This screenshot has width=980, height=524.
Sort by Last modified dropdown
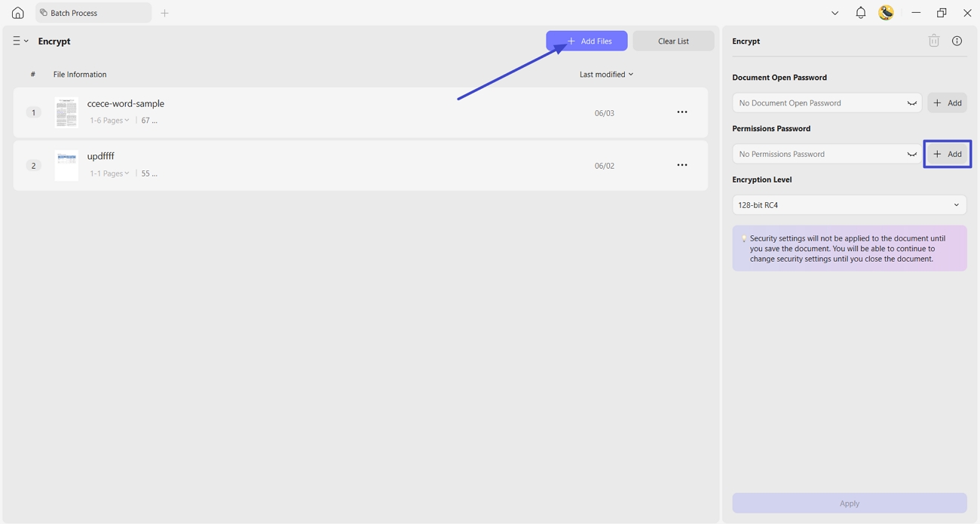(x=606, y=75)
